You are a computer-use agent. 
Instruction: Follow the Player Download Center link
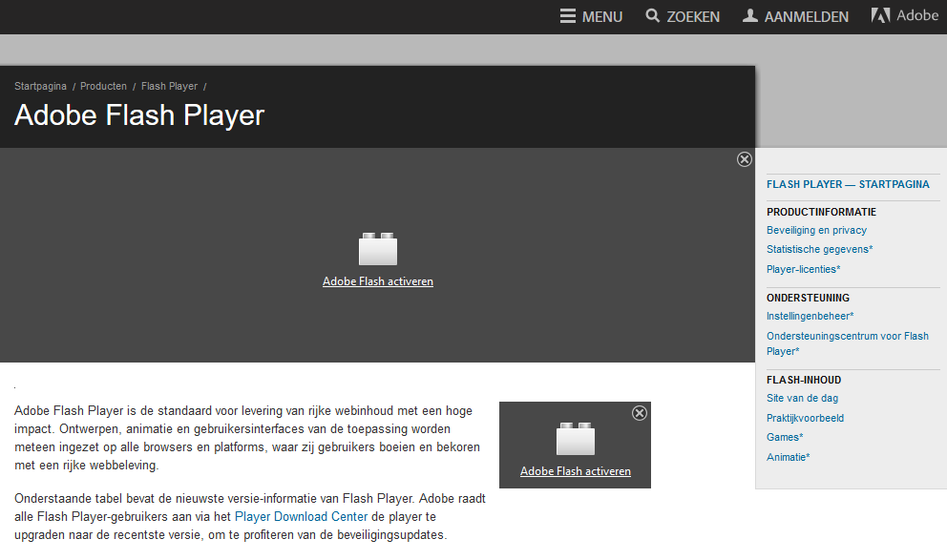[301, 516]
